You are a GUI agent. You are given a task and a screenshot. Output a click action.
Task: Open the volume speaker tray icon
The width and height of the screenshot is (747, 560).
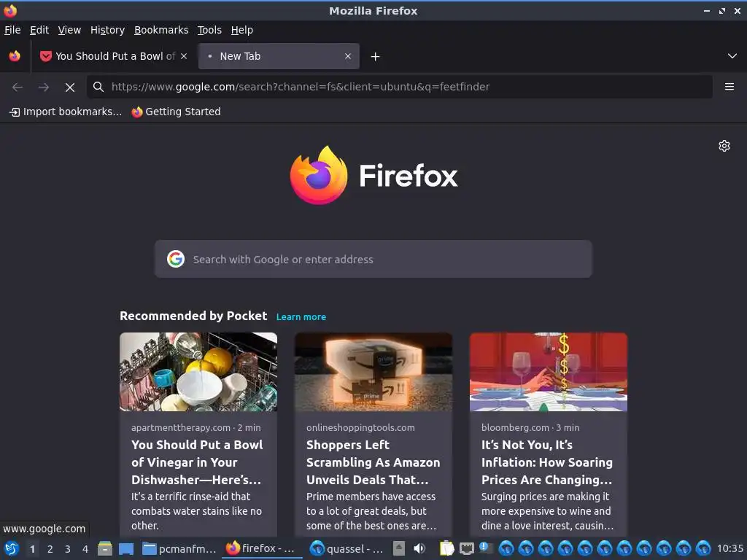[419, 548]
